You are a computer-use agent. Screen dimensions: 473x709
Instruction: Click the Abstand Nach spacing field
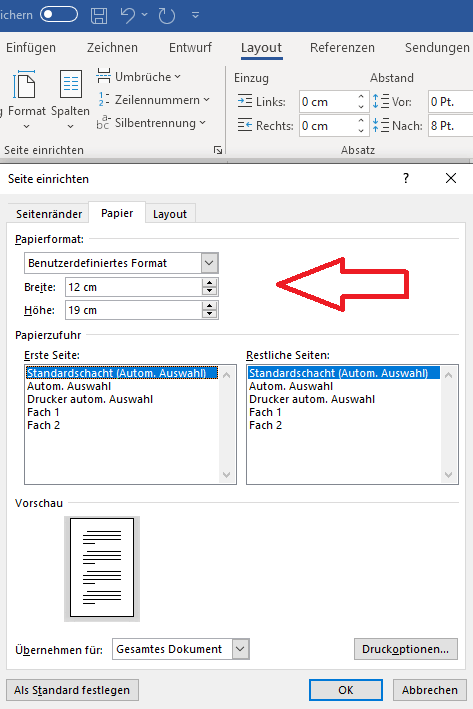(x=450, y=126)
